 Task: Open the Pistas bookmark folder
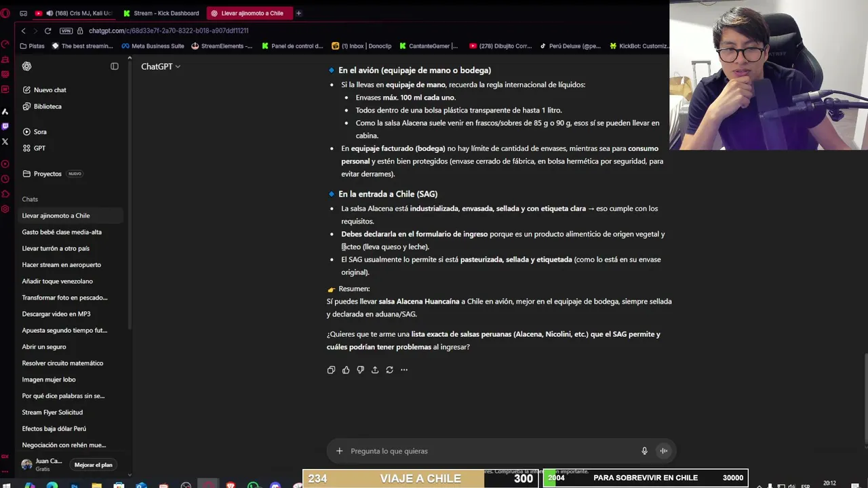coord(33,46)
